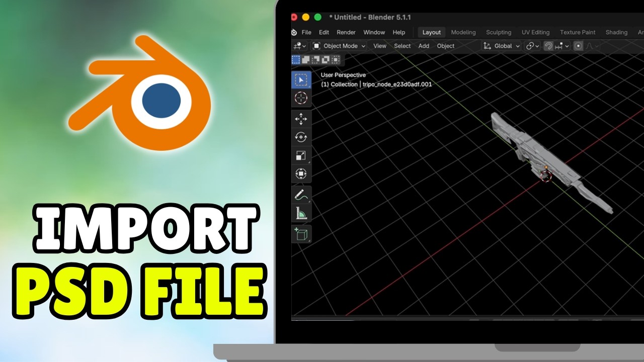644x362 pixels.
Task: Click the 3D cursor in viewport
Action: coord(545,176)
